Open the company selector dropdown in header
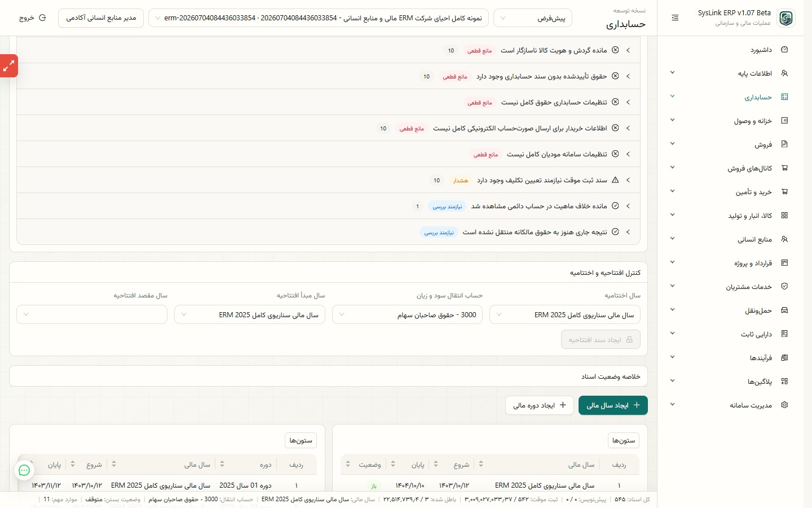The image size is (812, 508). click(318, 18)
